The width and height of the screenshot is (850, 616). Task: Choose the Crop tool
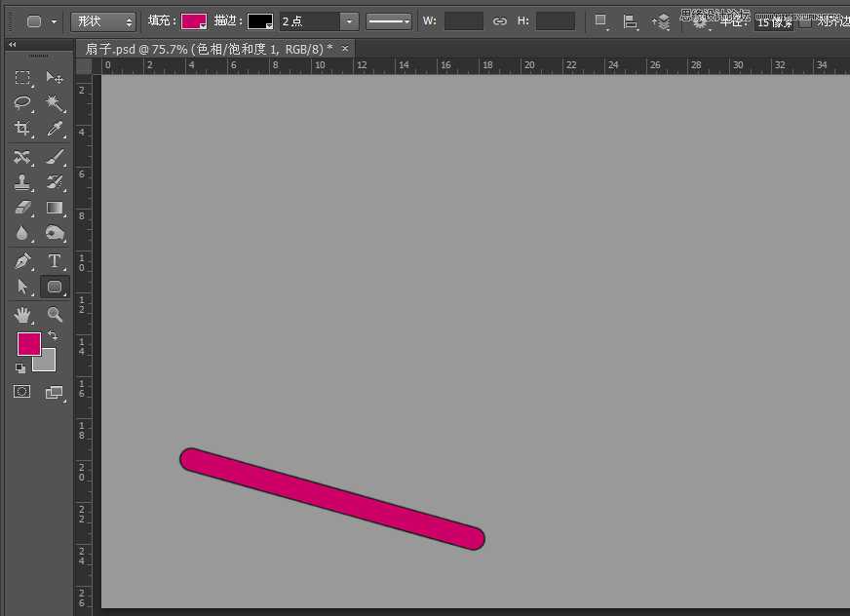[22, 129]
